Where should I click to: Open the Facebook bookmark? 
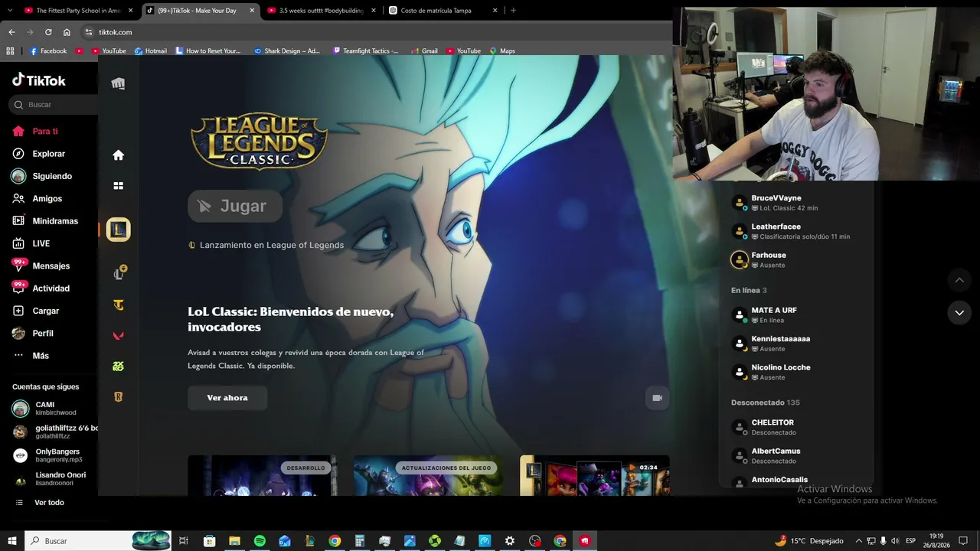click(48, 51)
